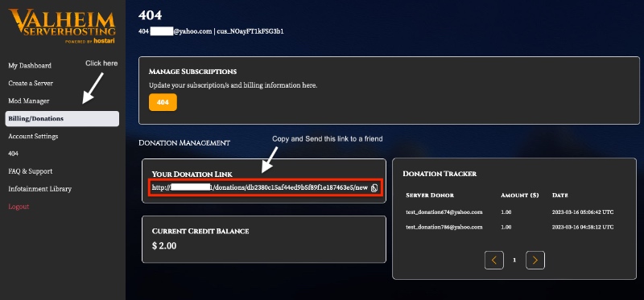Open Account Settings in sidebar

(x=33, y=136)
